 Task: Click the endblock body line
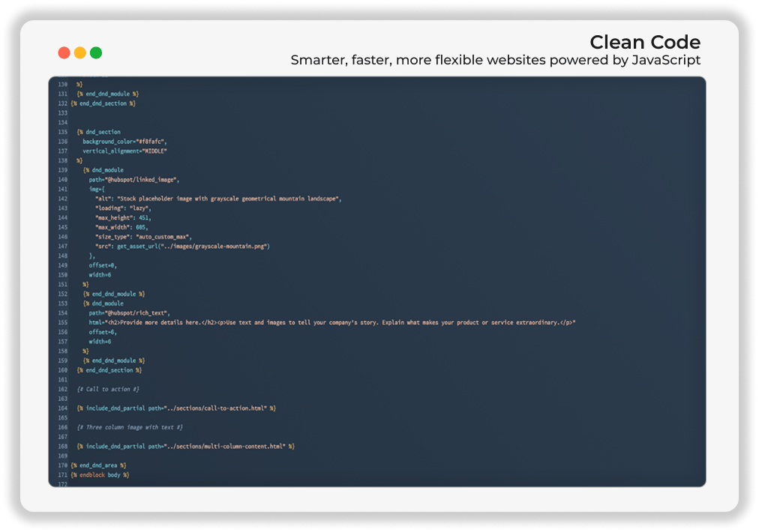coord(100,475)
